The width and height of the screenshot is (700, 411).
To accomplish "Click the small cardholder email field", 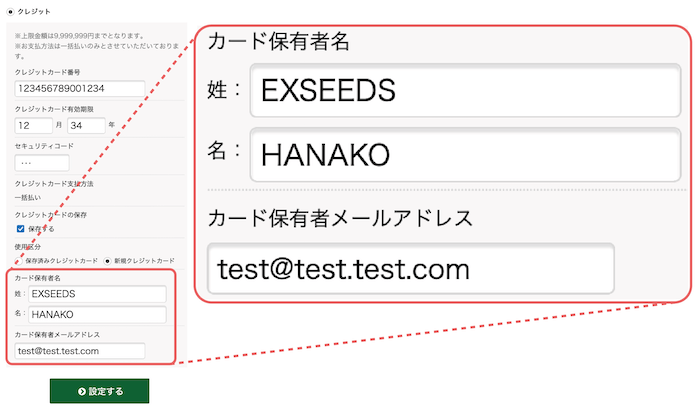I will tap(80, 351).
